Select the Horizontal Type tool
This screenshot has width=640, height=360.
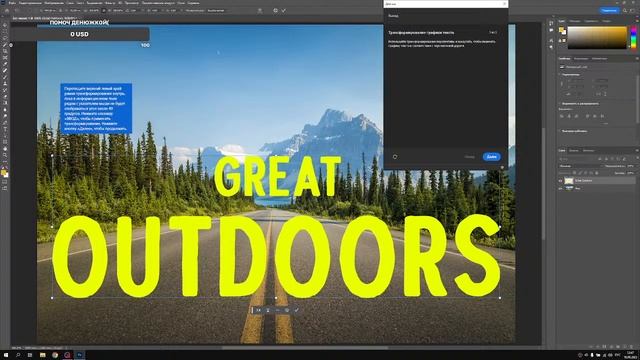[x=5, y=129]
